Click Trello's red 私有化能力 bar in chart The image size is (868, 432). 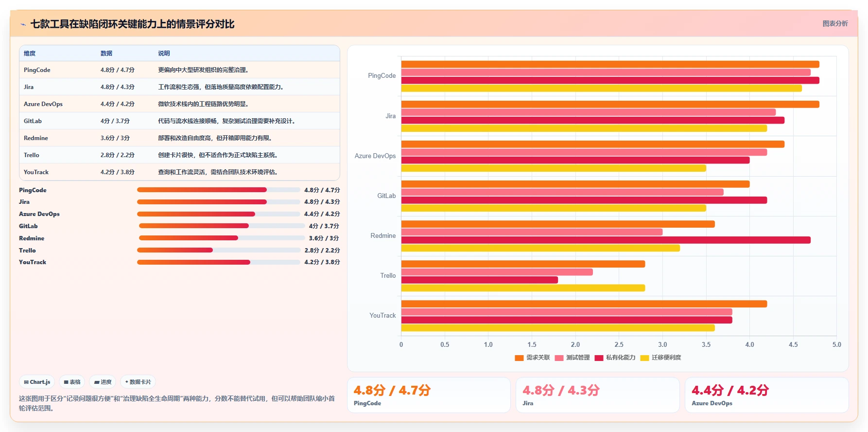point(479,280)
